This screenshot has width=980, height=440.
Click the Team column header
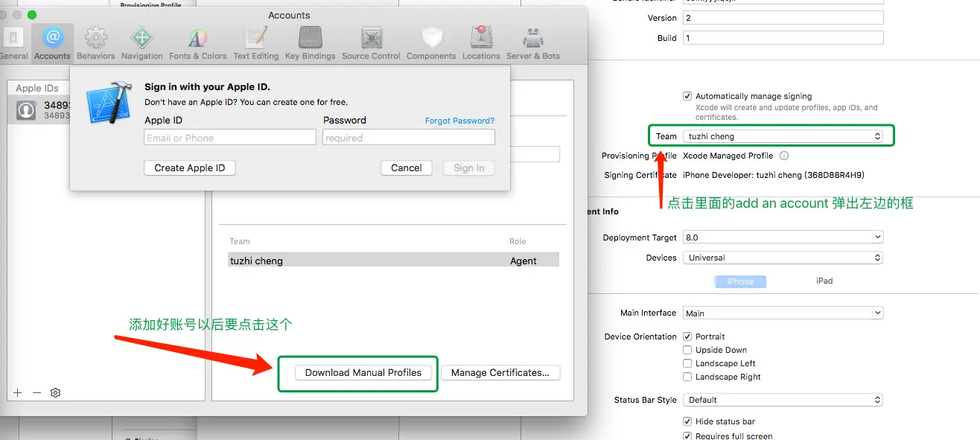[x=240, y=241]
